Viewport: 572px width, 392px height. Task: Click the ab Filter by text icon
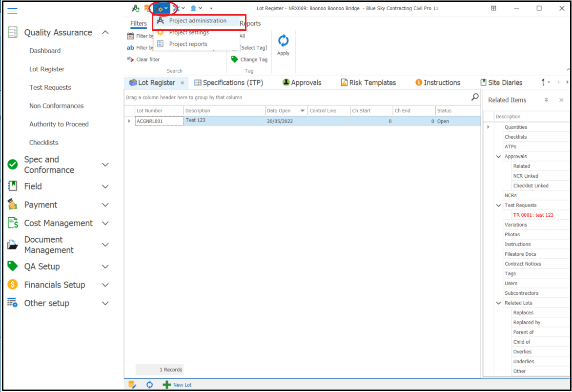[130, 47]
